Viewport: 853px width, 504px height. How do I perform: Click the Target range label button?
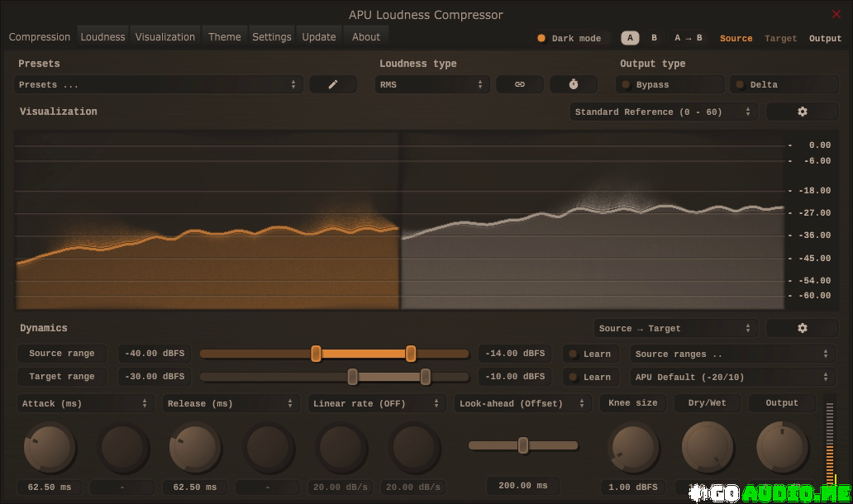point(61,376)
